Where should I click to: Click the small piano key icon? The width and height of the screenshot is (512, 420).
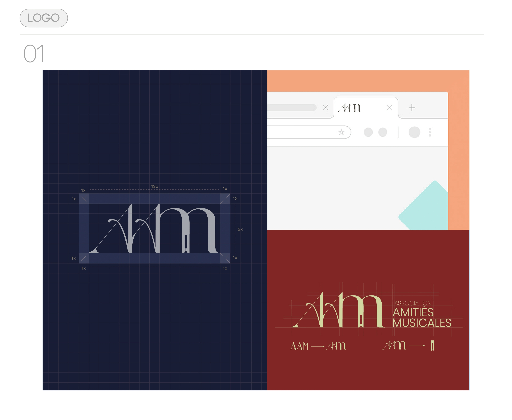point(432,345)
